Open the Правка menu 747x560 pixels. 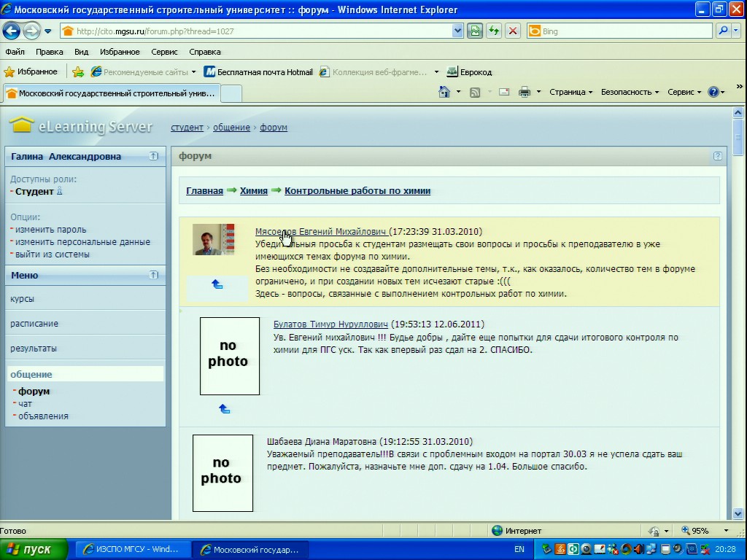49,52
